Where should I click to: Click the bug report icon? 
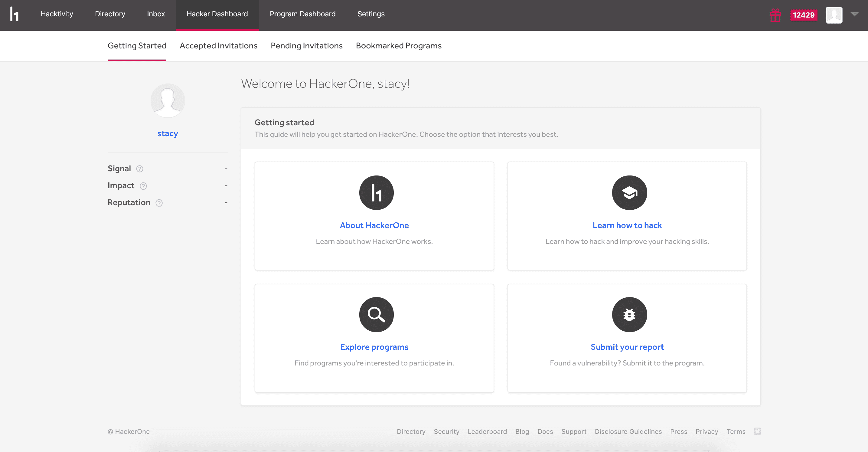[x=629, y=314]
